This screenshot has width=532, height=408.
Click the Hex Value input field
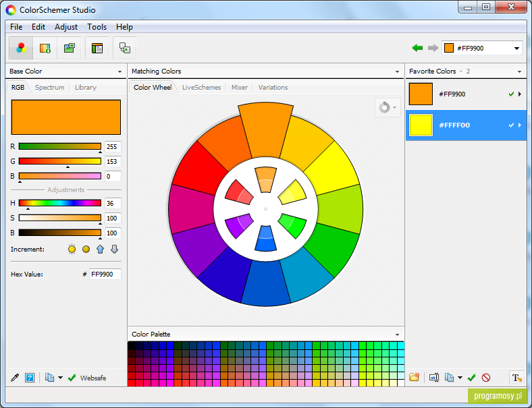[x=105, y=274]
